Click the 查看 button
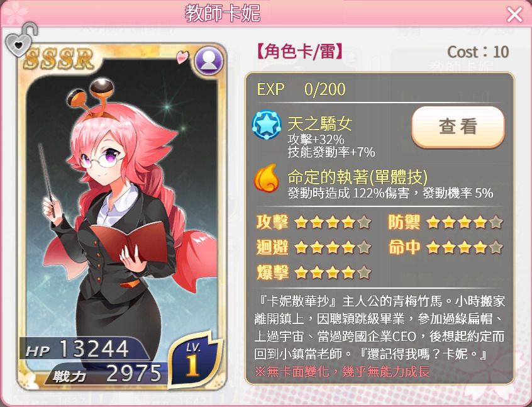 tap(458, 126)
